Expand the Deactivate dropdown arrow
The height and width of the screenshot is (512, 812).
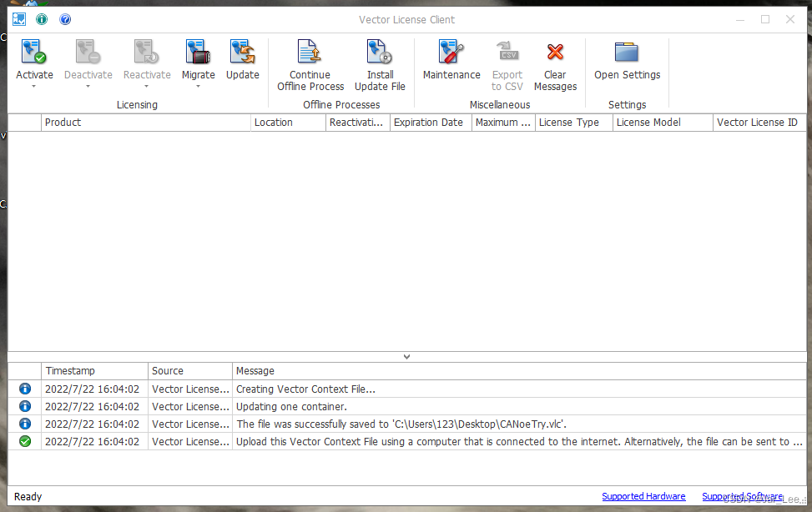88,87
